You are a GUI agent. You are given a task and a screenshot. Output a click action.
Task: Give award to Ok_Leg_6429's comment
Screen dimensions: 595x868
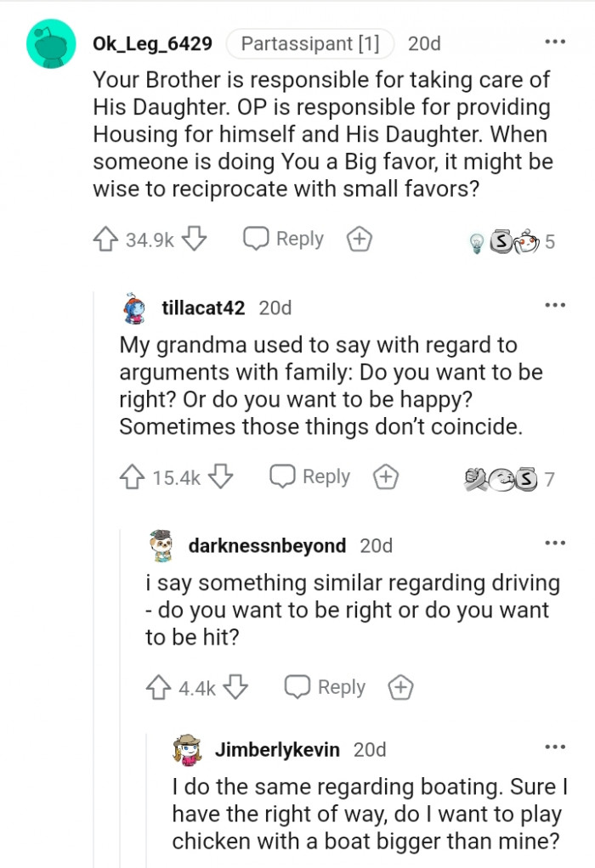(x=360, y=240)
